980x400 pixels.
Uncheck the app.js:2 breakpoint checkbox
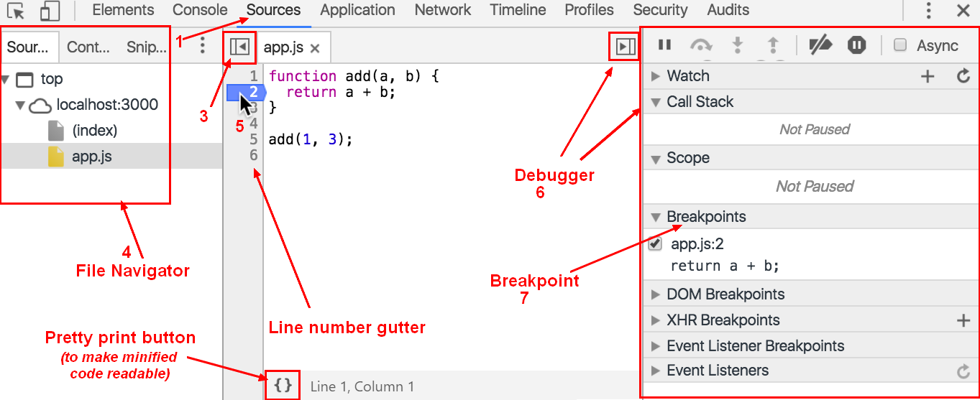[655, 243]
